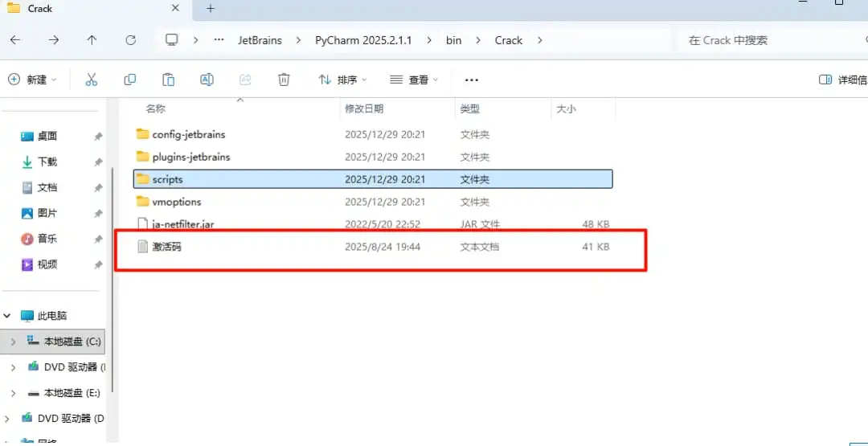The width and height of the screenshot is (868, 446).
Task: Collapse the 此电脑 tree node
Action: 7,316
